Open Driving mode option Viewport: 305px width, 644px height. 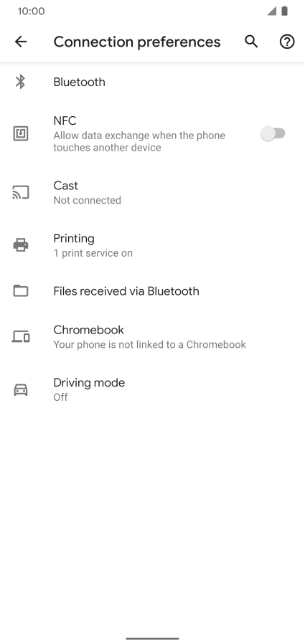(x=152, y=389)
